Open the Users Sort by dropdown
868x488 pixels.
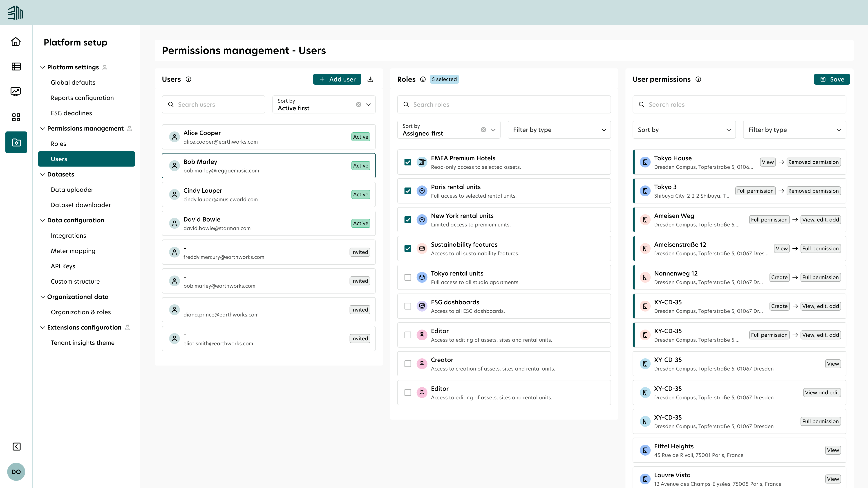pos(324,104)
